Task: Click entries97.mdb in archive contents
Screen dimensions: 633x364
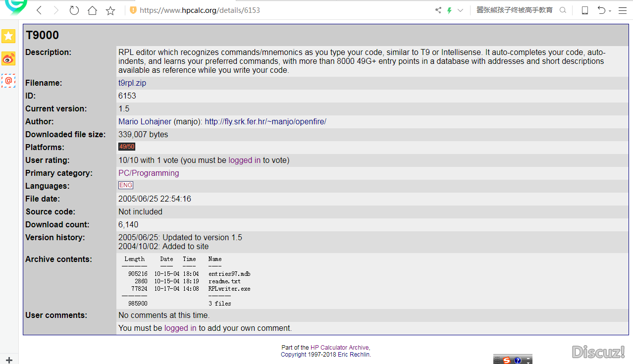Action: point(229,274)
